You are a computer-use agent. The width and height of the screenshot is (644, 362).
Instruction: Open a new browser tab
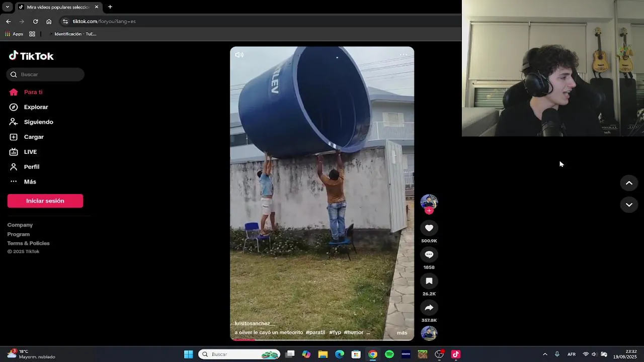pos(110,7)
